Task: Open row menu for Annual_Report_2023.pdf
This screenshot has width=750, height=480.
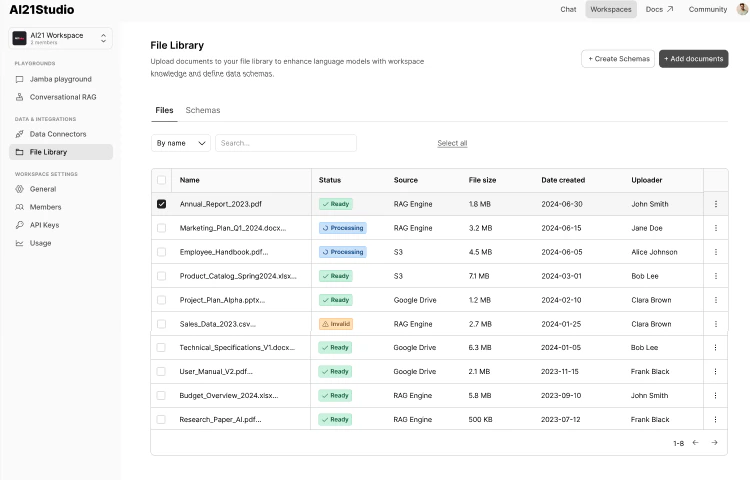Action: click(716, 204)
